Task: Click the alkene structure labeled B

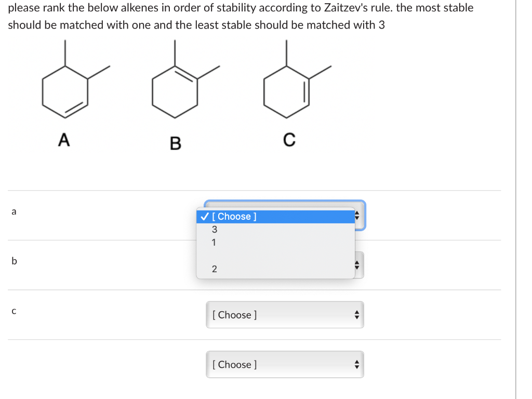Action: click(x=186, y=79)
